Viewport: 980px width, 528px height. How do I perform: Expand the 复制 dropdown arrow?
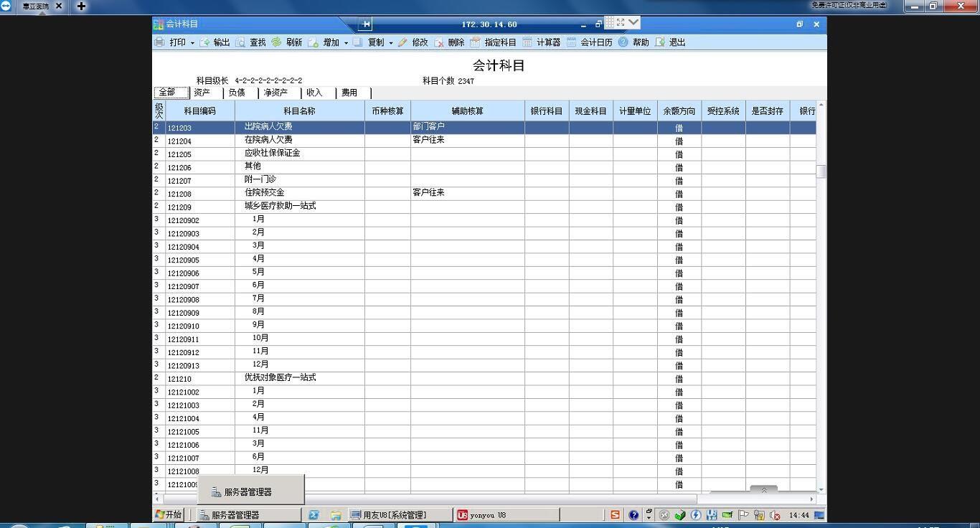[x=391, y=43]
